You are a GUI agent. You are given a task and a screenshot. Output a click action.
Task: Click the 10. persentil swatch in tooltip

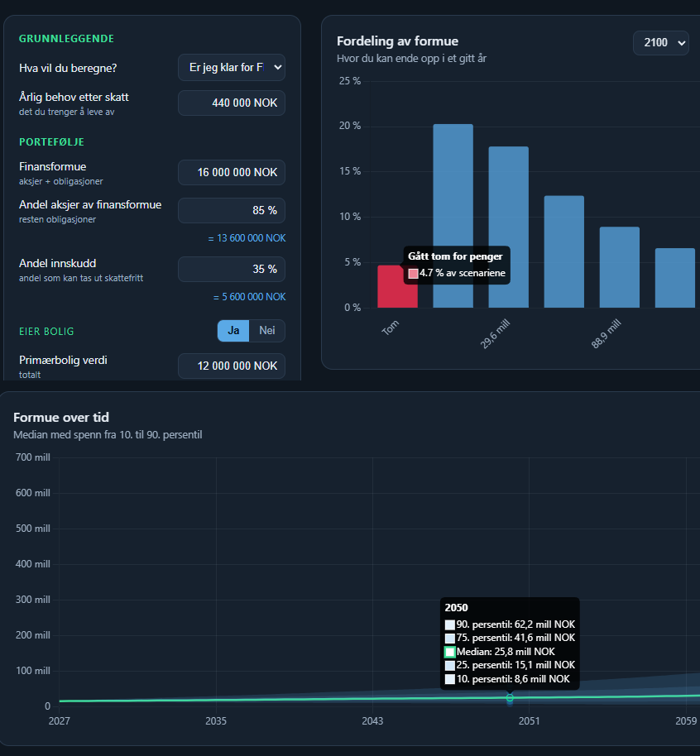click(x=449, y=679)
